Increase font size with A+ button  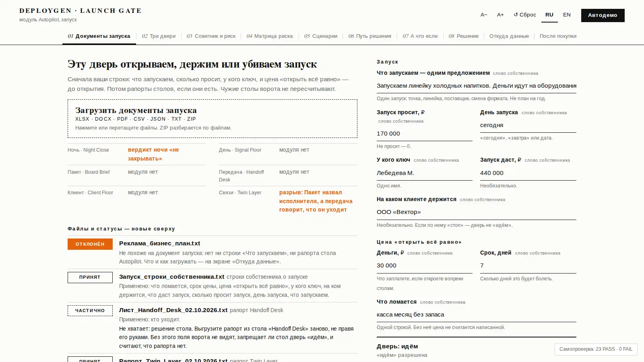(x=500, y=15)
